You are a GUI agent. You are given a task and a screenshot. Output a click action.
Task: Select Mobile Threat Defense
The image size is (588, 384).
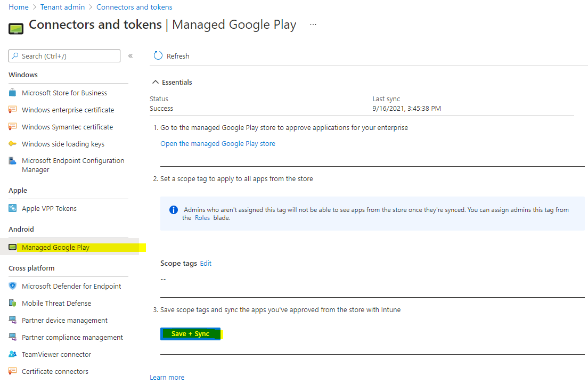tap(56, 304)
